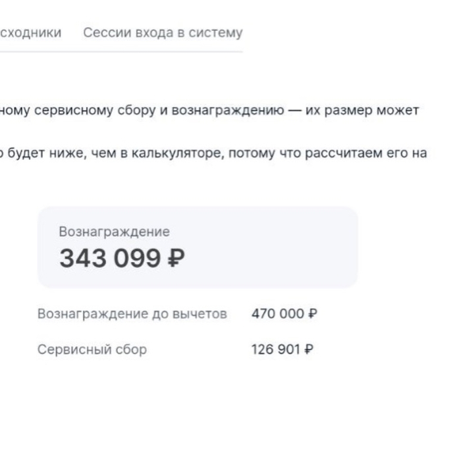
Task: Click the word "системy" at the tab's end
Action: pos(221,32)
